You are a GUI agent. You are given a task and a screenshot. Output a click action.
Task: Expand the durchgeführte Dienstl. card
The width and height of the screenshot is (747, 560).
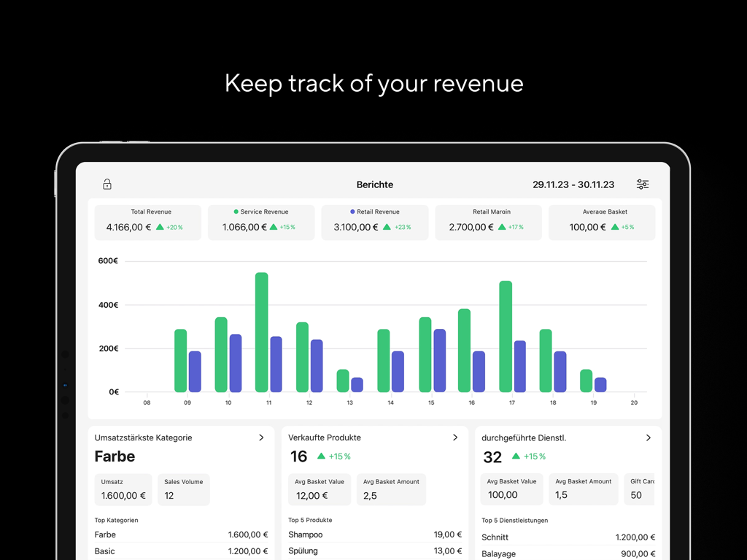(x=648, y=437)
